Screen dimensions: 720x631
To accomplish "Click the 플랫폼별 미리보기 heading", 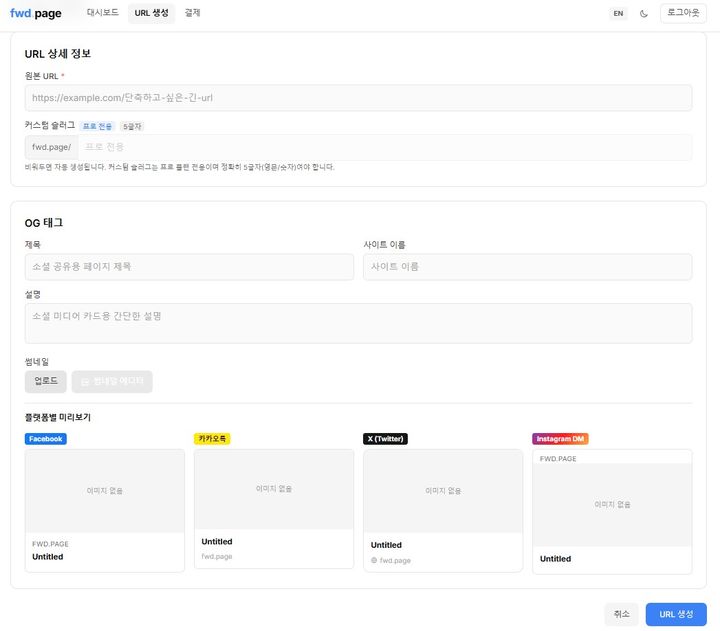I will [x=58, y=417].
